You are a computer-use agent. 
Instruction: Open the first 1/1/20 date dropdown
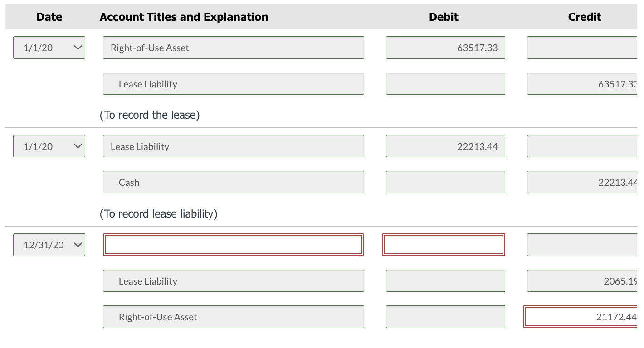click(49, 48)
